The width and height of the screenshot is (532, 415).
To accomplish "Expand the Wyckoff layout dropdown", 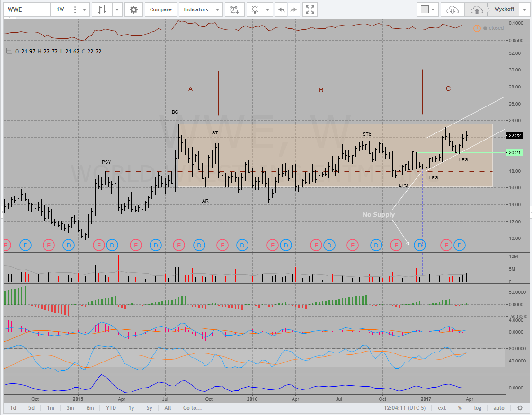I will coord(524,9).
